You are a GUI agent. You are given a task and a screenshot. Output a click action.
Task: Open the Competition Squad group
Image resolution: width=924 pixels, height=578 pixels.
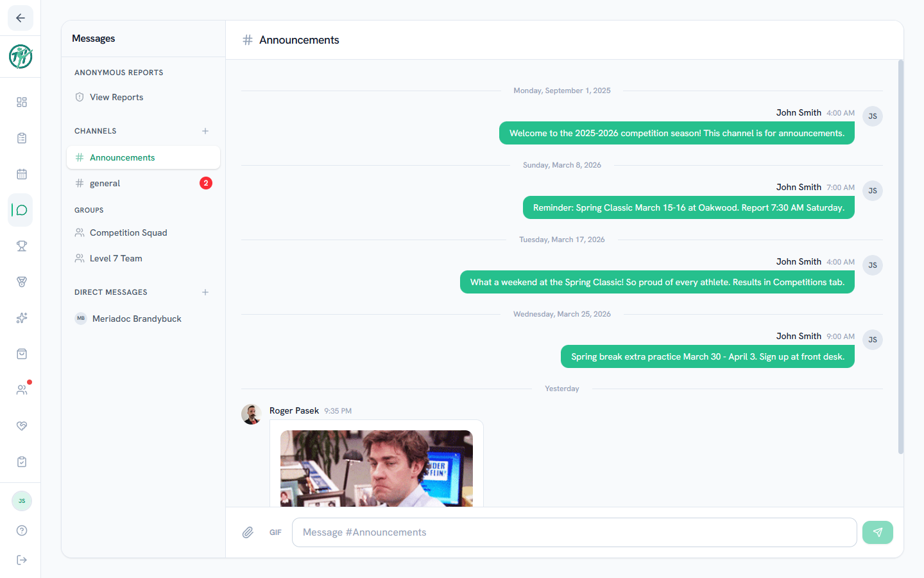tap(143, 232)
